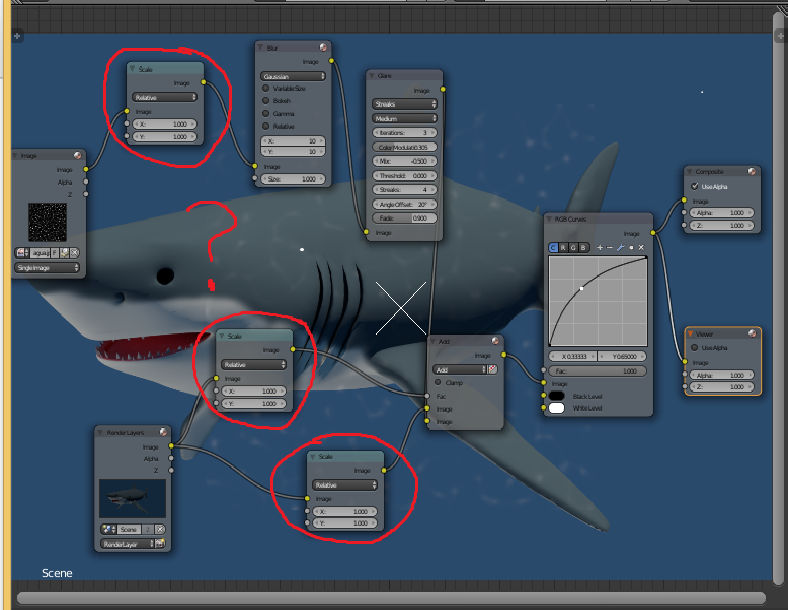
Task: Open the Gaussian filter type dropdown
Action: 293,76
